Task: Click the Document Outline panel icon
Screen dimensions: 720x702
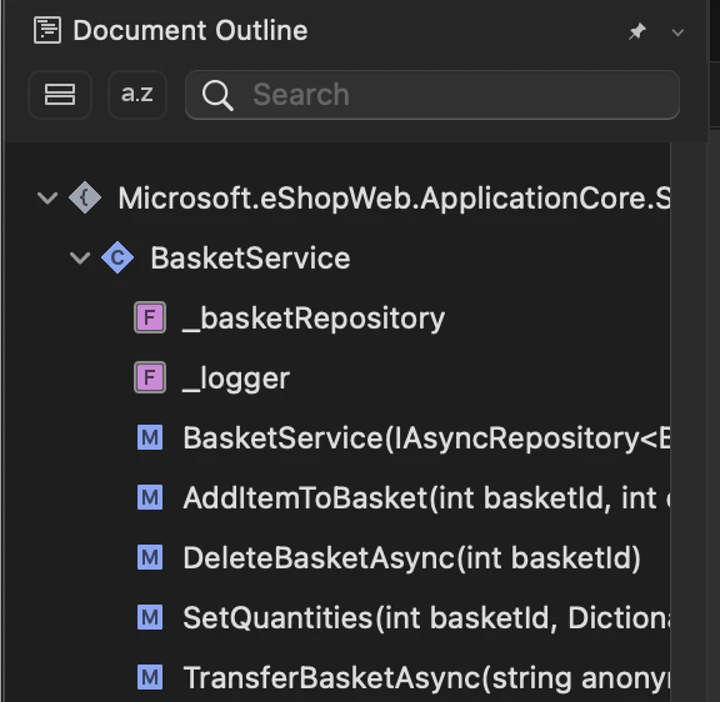Action: click(x=47, y=30)
